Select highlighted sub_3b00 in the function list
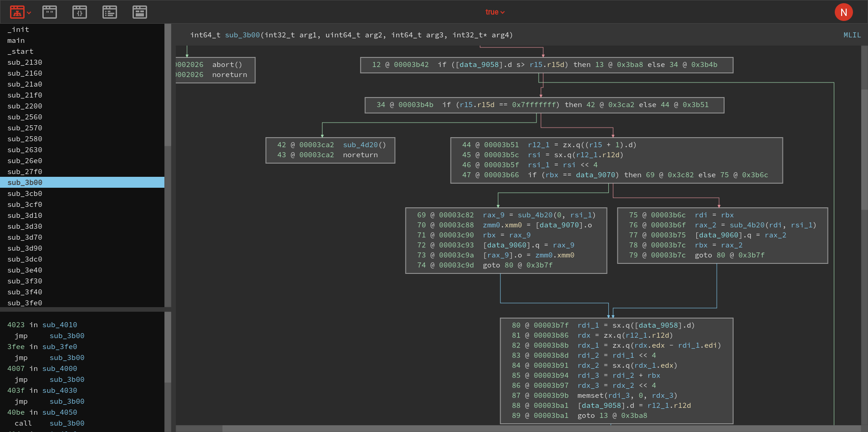Screen dimensions: 868x432 (82, 183)
